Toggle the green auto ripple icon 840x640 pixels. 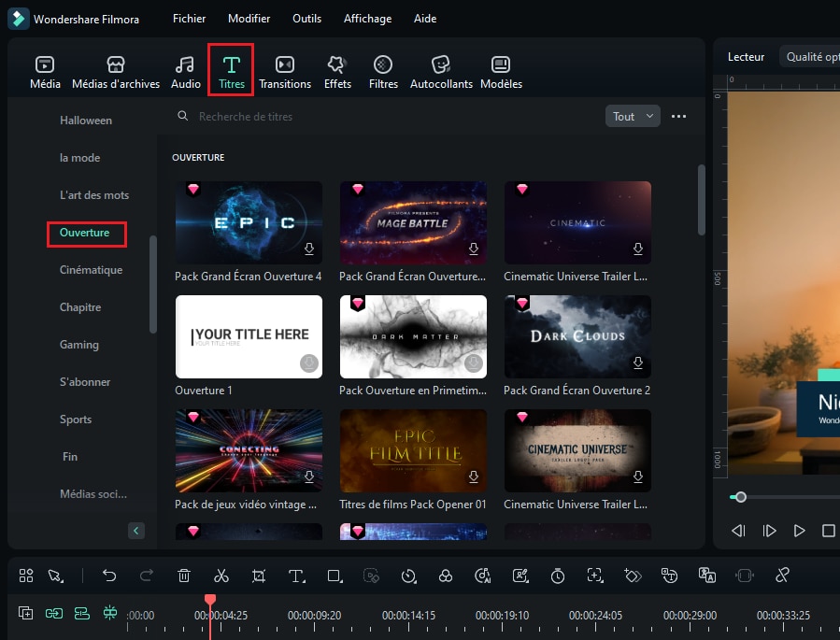(82, 613)
